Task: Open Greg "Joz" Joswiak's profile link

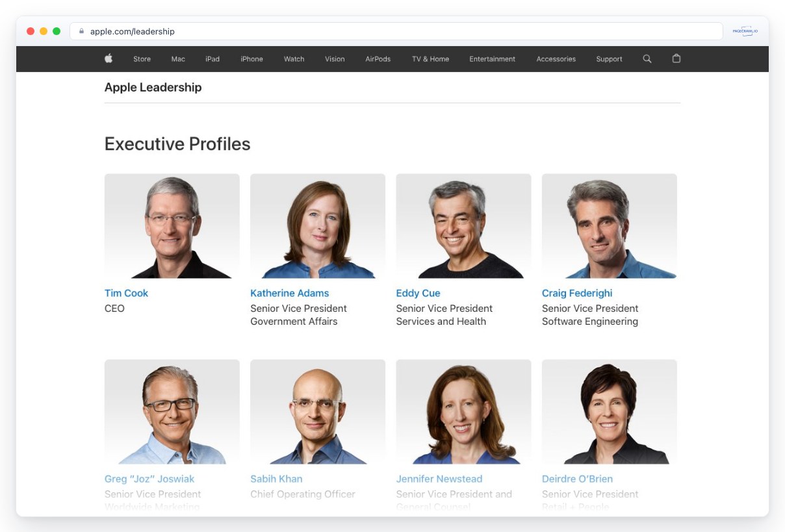Action: coord(149,479)
